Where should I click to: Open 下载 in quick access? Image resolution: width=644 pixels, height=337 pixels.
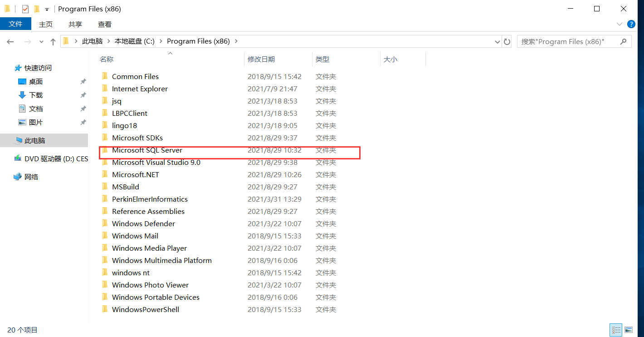[36, 95]
